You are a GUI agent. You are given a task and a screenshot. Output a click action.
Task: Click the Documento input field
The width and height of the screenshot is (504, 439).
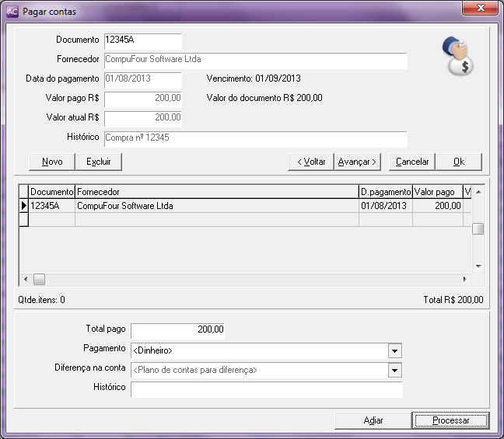(142, 40)
